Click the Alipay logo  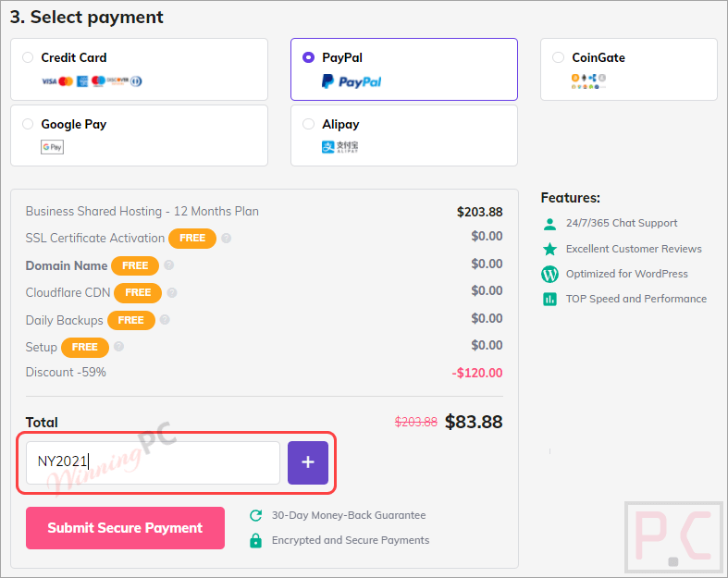(x=339, y=147)
